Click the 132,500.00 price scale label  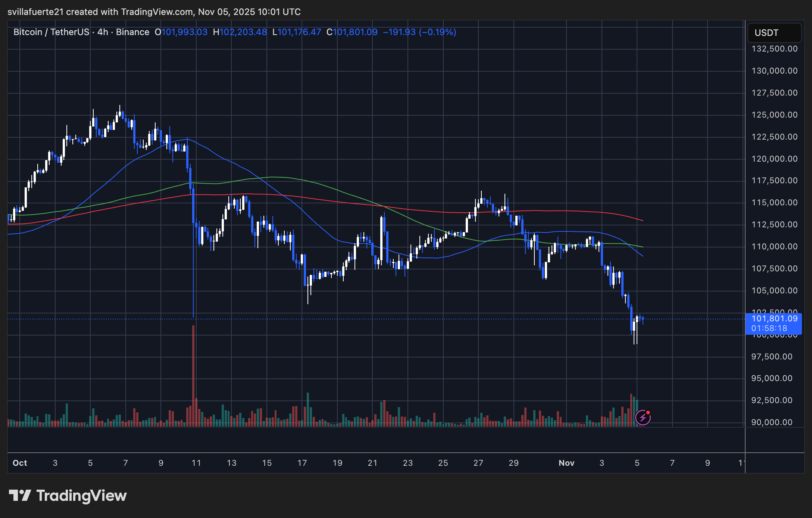click(774, 49)
